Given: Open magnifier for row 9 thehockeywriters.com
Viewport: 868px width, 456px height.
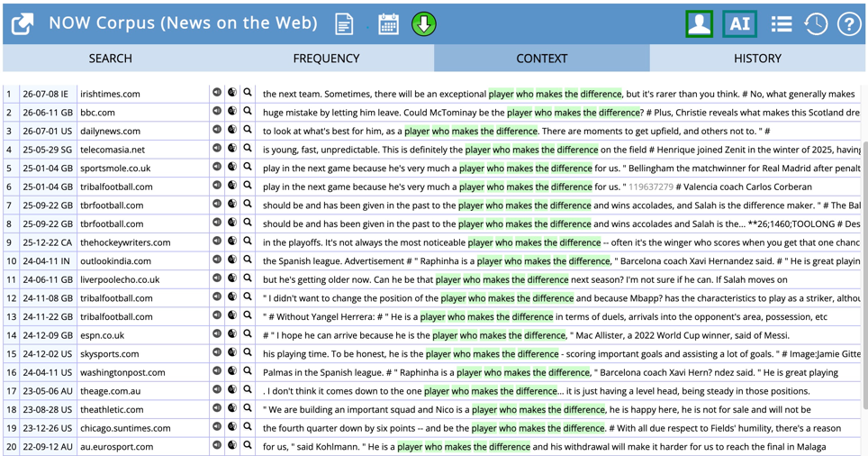Looking at the screenshot, I should pyautogui.click(x=248, y=241).
